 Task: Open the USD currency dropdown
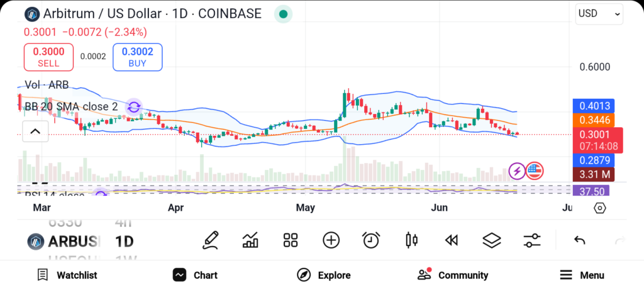599,13
